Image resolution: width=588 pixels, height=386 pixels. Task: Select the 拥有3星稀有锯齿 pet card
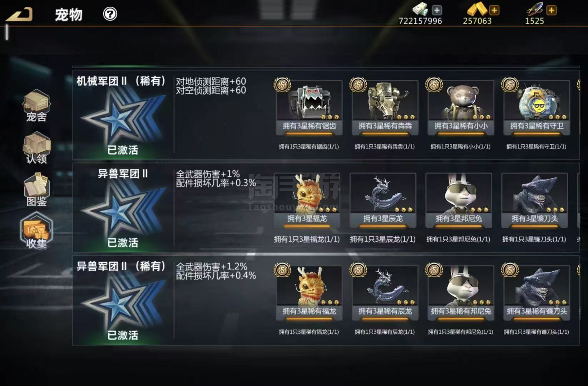coord(309,108)
